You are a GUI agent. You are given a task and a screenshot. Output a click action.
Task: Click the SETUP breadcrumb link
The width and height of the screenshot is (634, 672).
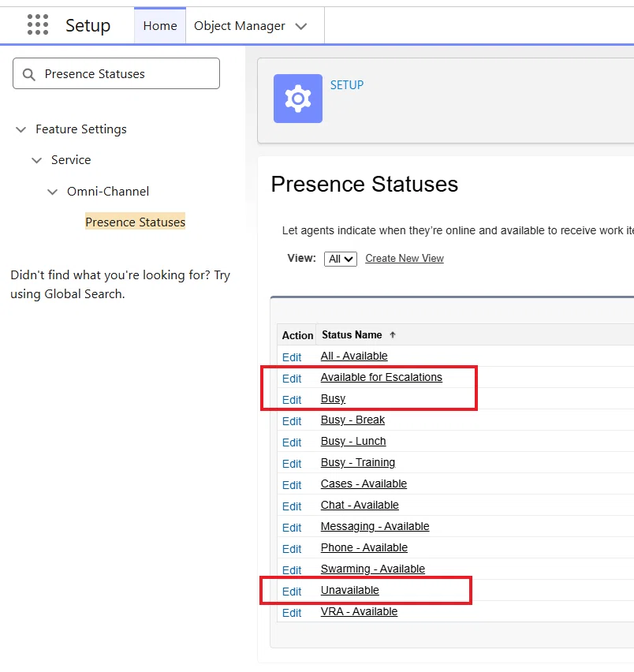click(347, 85)
